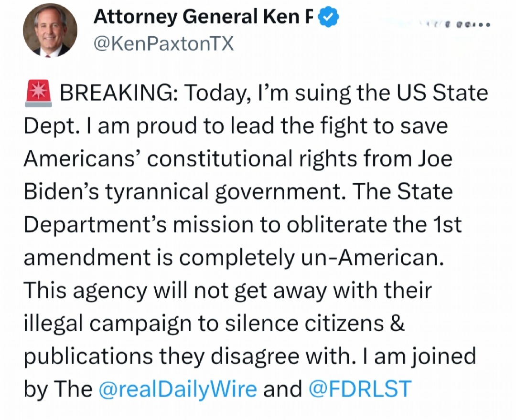Open the @FDRLST mention link
Image resolution: width=516 pixels, height=420 pixels.
coord(360,389)
